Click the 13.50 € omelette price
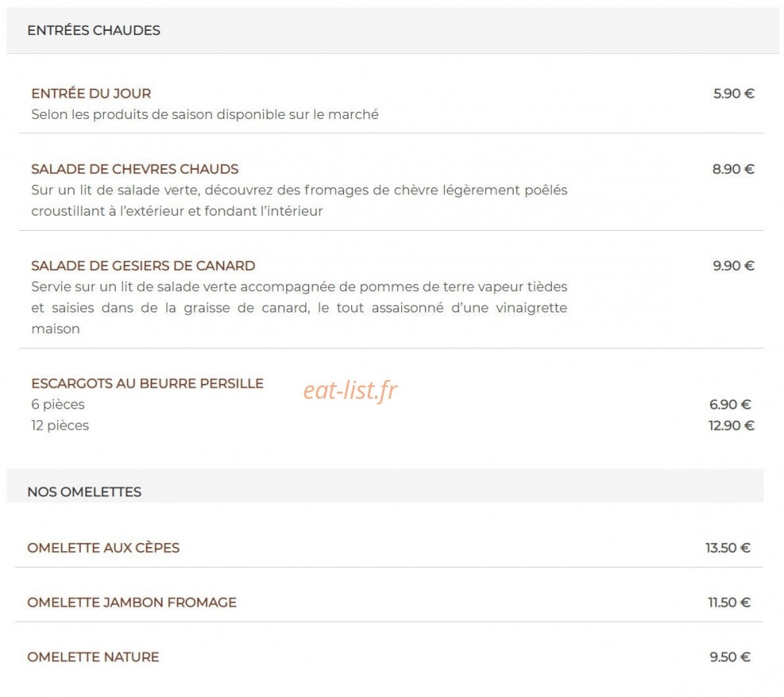Screen dimensions: 784x697 [728, 548]
